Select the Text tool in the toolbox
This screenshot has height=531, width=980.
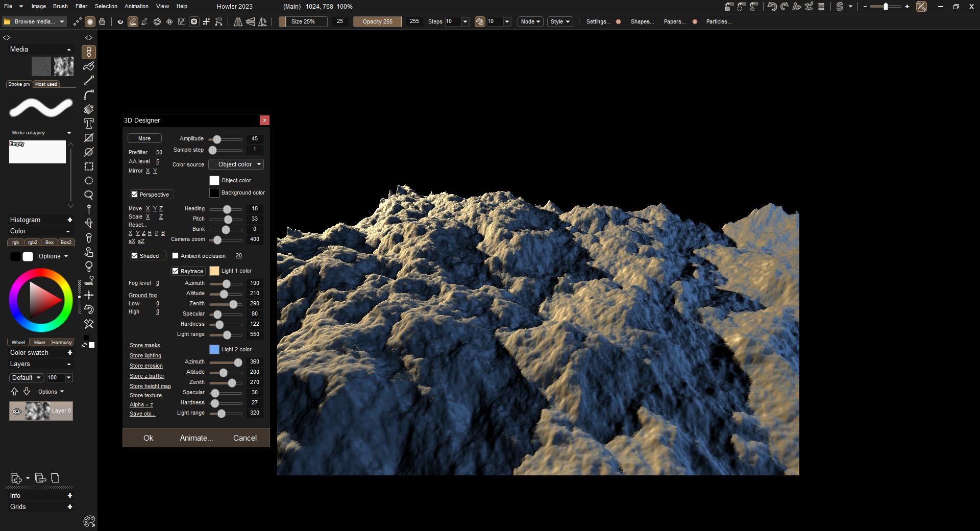(89, 124)
